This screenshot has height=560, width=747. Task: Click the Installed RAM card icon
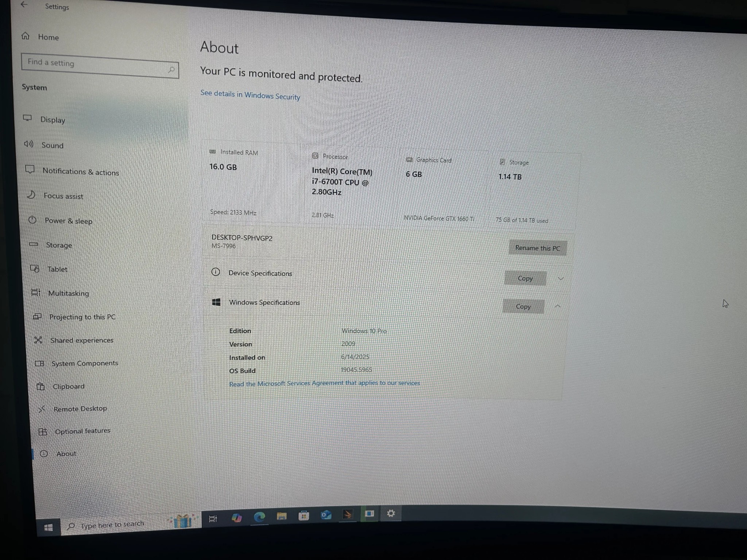point(212,152)
